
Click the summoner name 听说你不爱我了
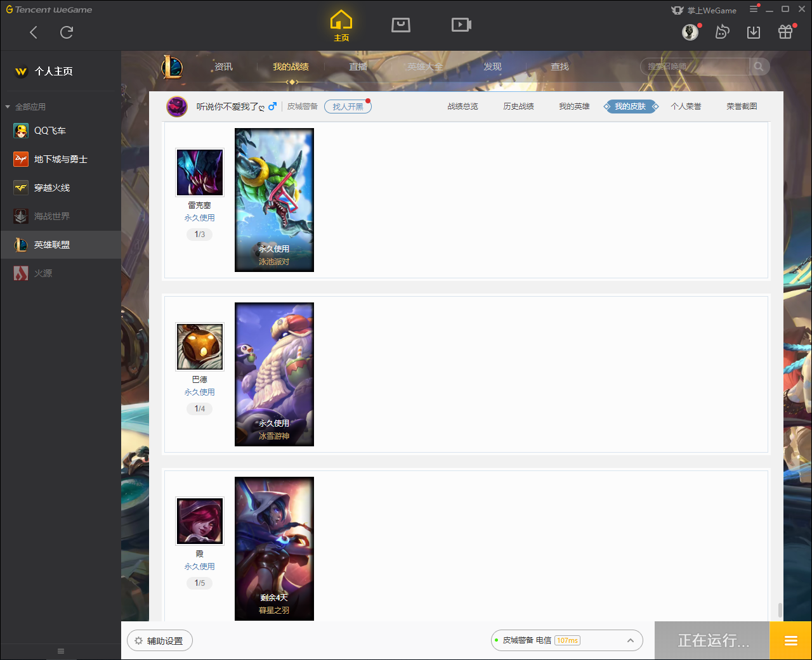(x=230, y=107)
